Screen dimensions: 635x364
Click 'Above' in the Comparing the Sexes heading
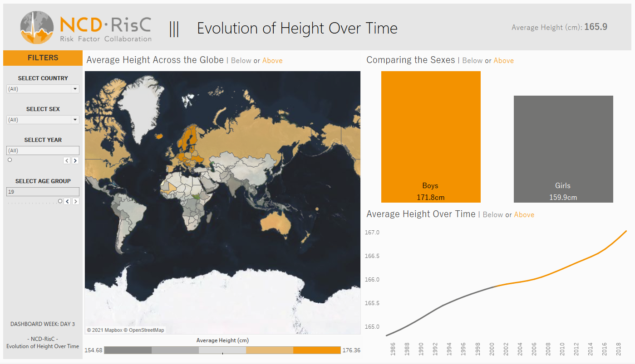point(504,61)
